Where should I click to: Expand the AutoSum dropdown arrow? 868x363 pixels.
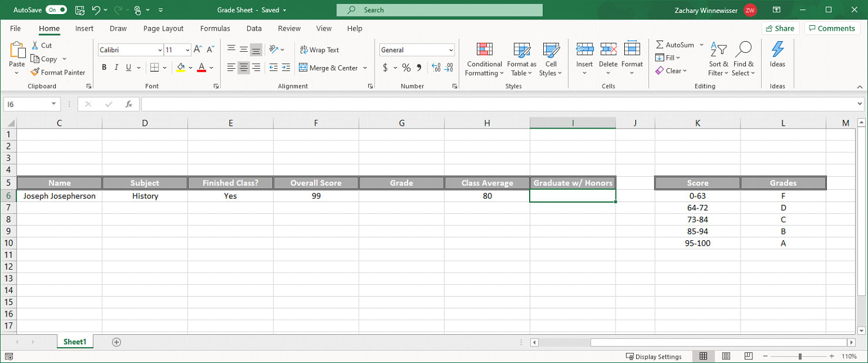coord(701,45)
